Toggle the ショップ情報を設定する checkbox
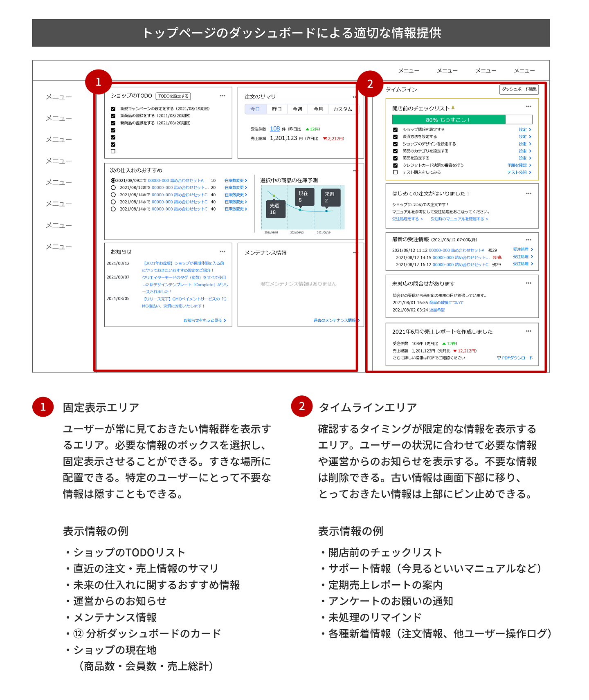 tap(395, 130)
